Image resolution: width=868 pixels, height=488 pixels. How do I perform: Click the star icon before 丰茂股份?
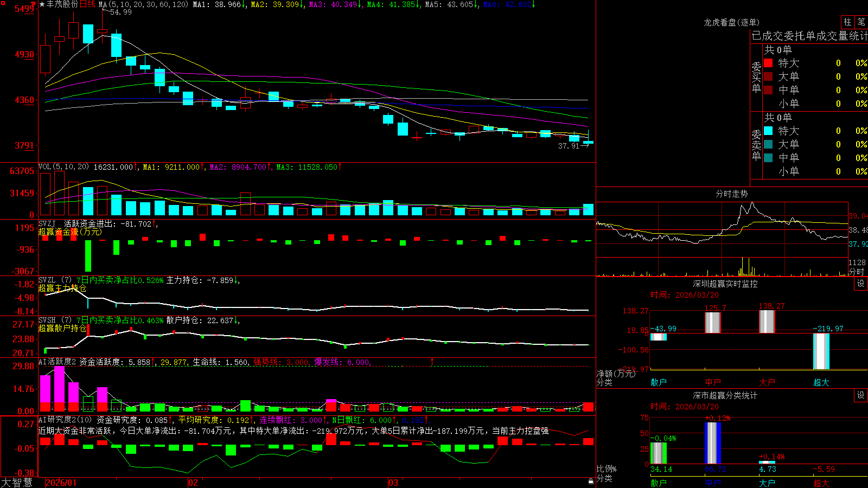point(42,4)
